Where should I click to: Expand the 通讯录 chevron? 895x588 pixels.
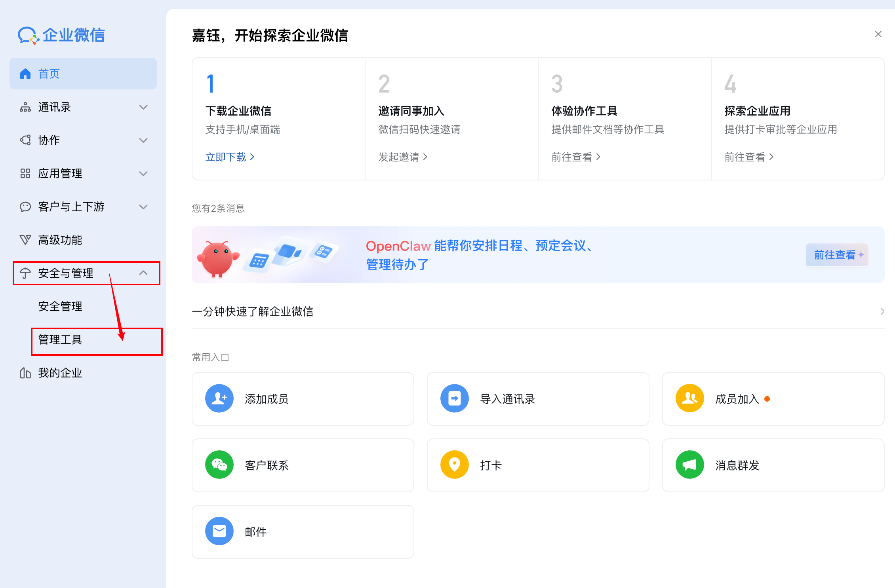[x=143, y=107]
